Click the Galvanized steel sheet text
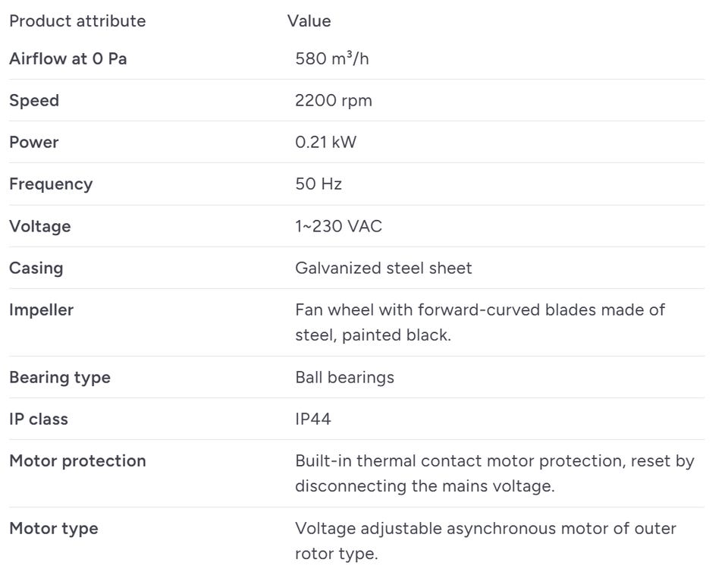The width and height of the screenshot is (728, 569). pyautogui.click(x=384, y=268)
